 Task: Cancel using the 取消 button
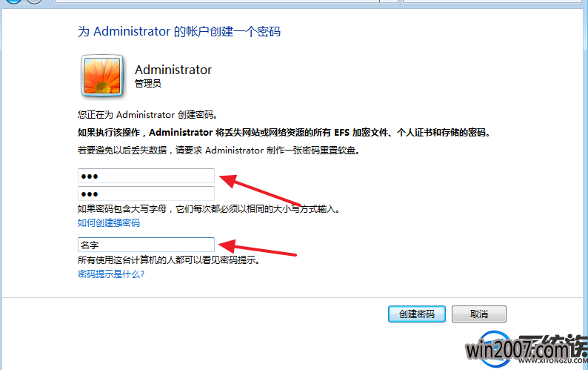click(x=479, y=314)
